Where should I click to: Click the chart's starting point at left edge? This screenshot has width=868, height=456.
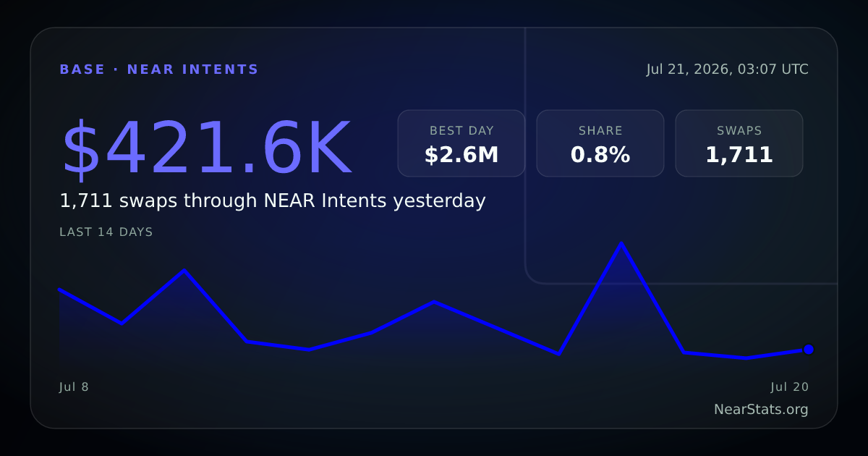tap(59, 289)
